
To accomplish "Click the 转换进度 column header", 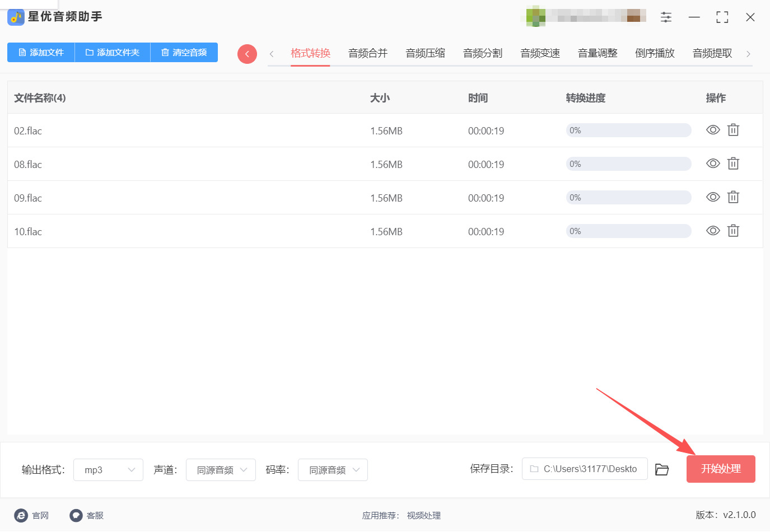I will [586, 98].
